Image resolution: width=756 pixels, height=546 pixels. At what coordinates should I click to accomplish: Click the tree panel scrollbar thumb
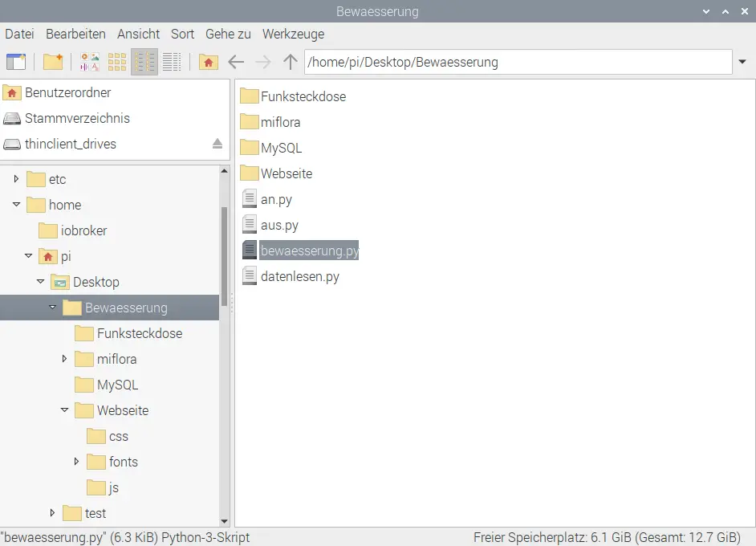(x=224, y=256)
